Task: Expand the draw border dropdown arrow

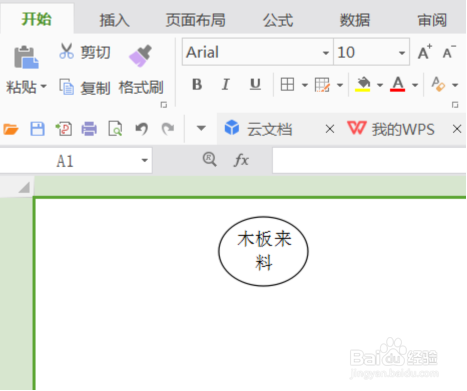Action: point(340,85)
